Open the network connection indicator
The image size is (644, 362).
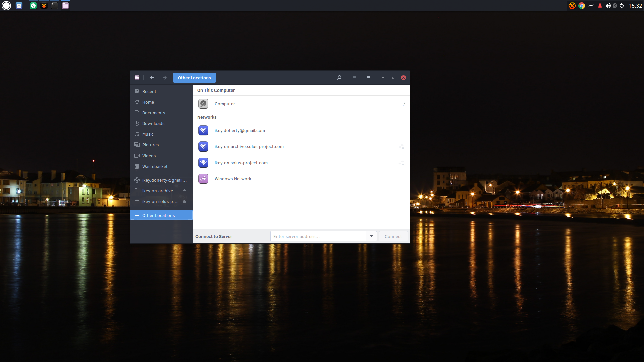point(591,6)
